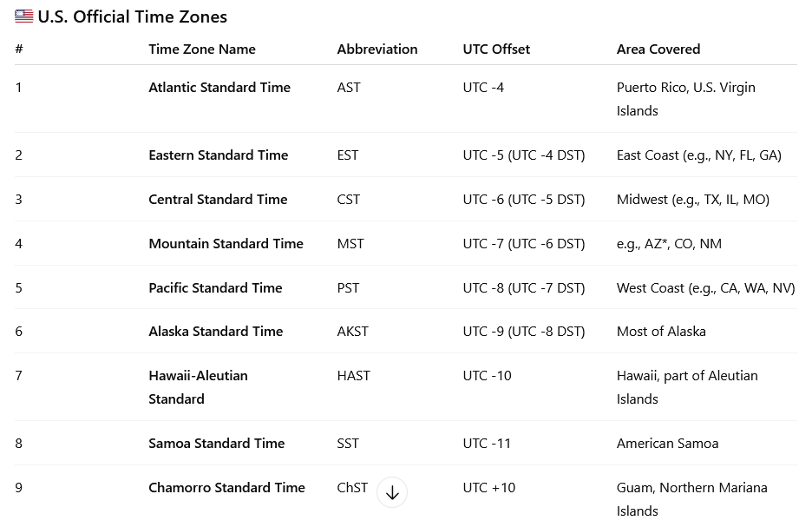Screen dimensions: 812x527
Task: Click the U.S. Official Time Zones heading
Action: tap(132, 16)
